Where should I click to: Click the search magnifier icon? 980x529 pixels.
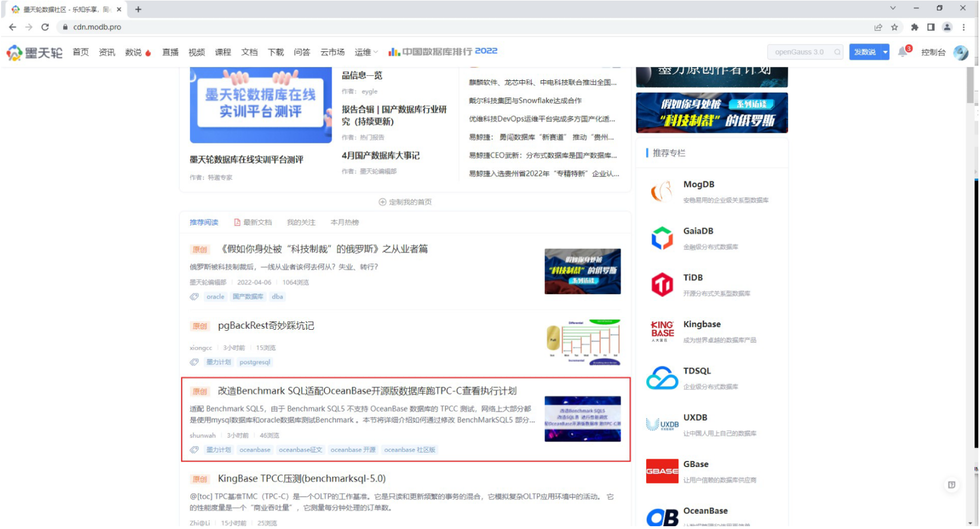click(x=837, y=52)
